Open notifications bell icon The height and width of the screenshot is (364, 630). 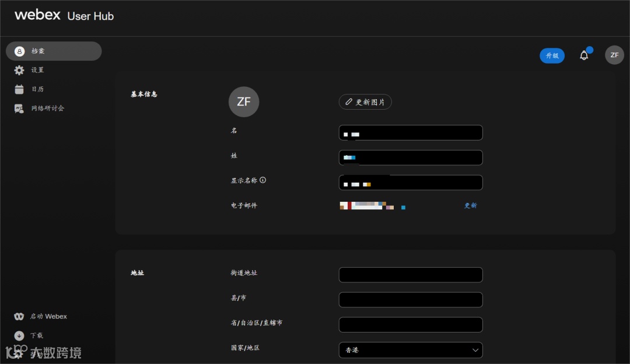point(584,55)
